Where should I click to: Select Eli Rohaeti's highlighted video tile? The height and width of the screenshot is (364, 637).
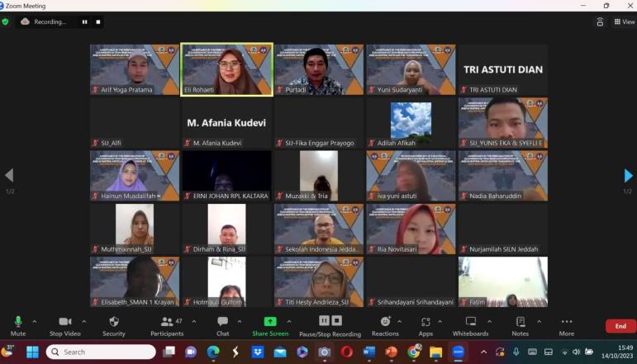(226, 69)
